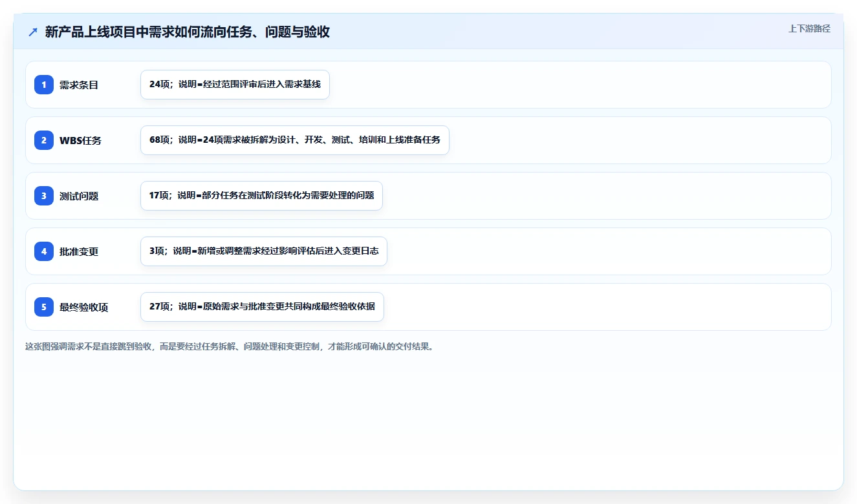The width and height of the screenshot is (857, 504).
Task: Click step number badge 2
Action: coord(44,140)
